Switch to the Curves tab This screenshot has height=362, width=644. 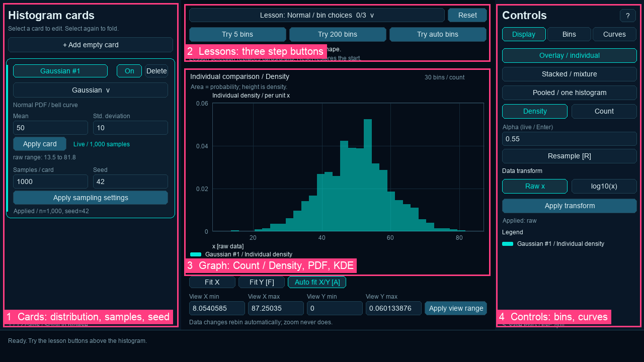point(614,34)
